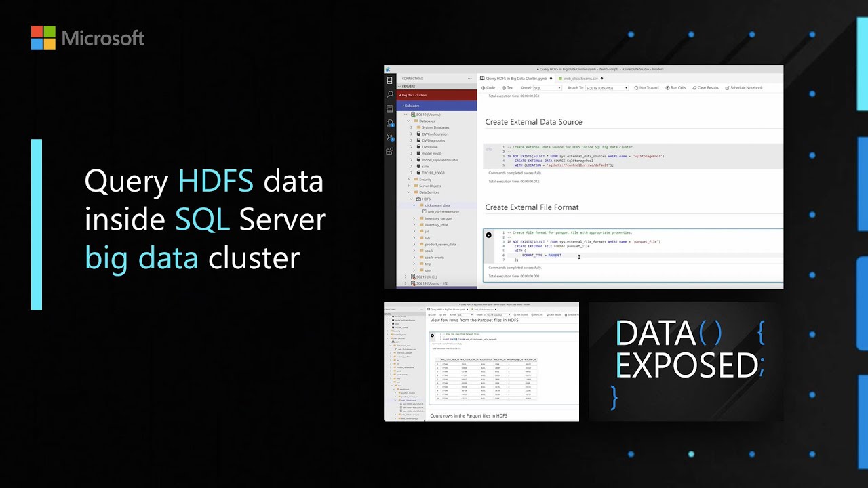
Task: Click Run Cells in large screenshot toolbar
Action: point(675,88)
